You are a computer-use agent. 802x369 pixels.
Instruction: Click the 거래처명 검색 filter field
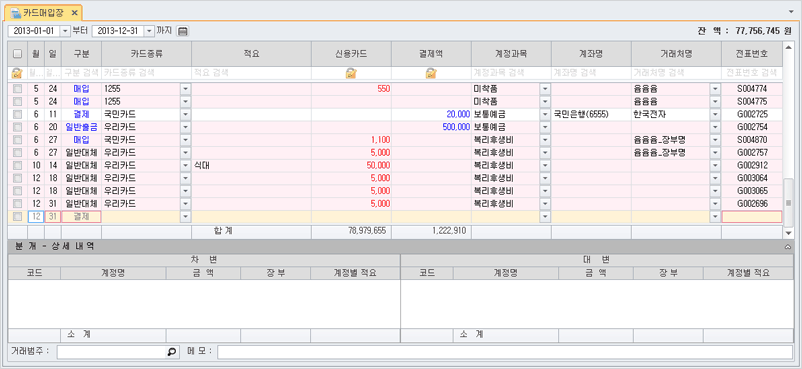click(x=676, y=73)
